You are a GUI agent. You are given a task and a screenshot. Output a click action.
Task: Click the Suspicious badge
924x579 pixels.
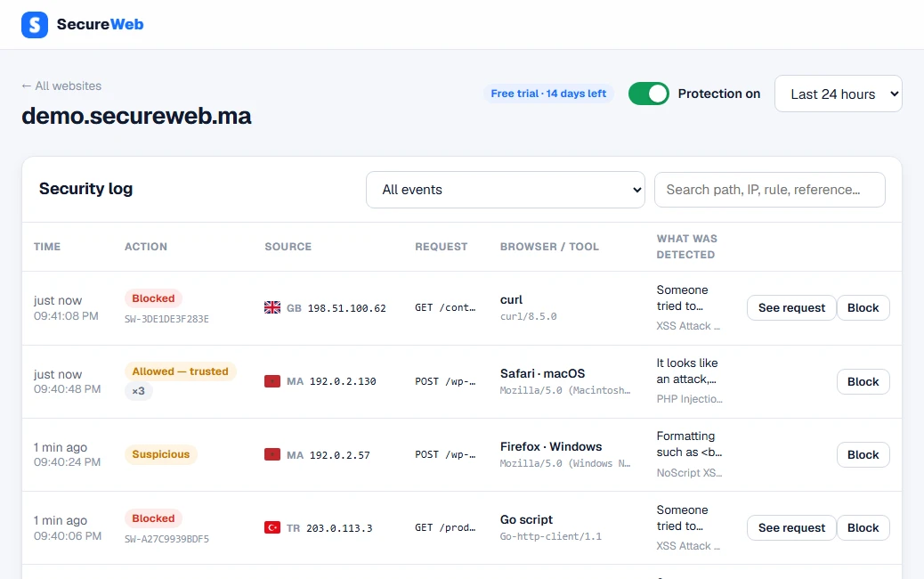tap(161, 454)
